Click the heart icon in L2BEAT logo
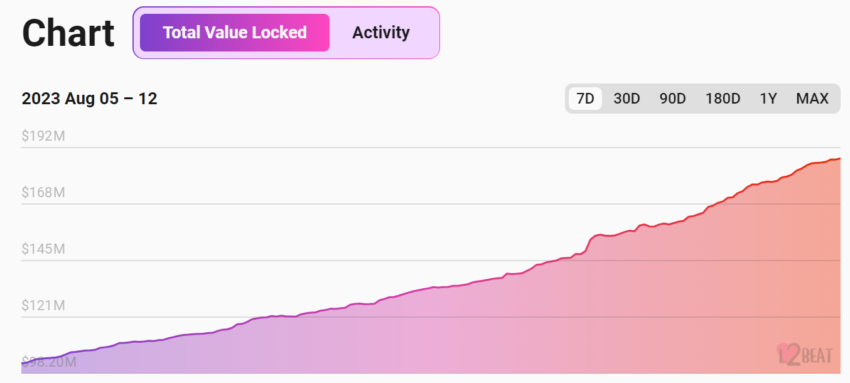 tap(783, 352)
